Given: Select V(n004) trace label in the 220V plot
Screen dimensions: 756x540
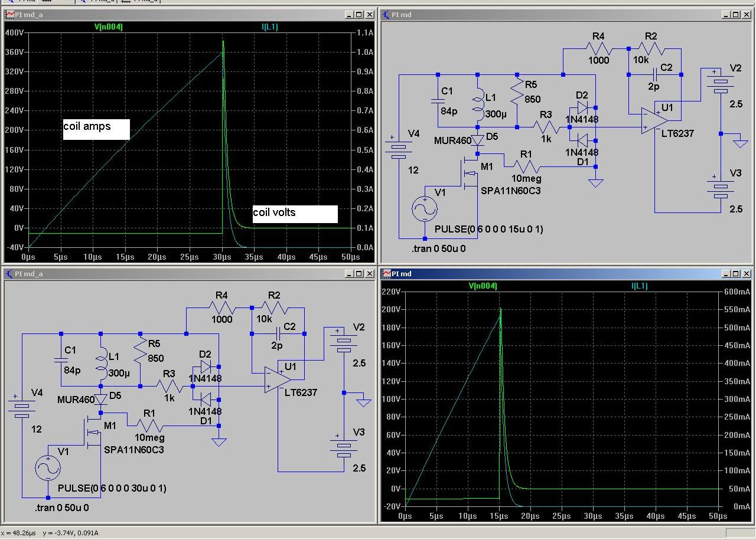Looking at the screenshot, I should pyautogui.click(x=483, y=286).
